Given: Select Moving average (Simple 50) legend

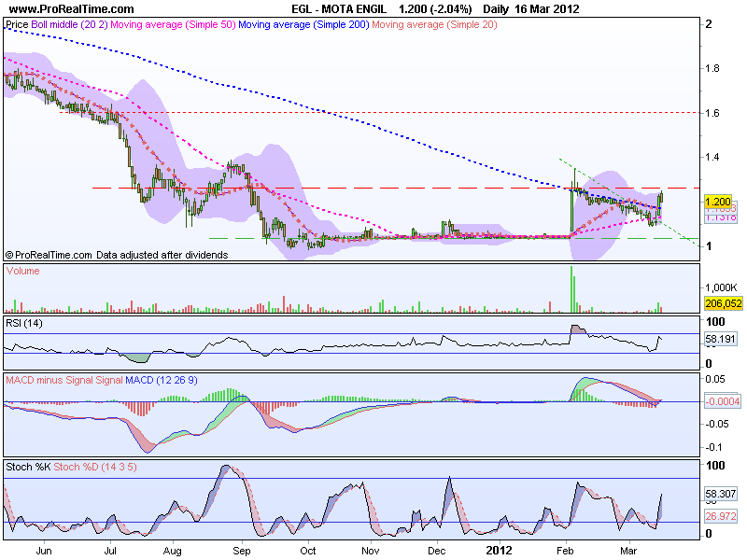Looking at the screenshot, I should tap(173, 24).
